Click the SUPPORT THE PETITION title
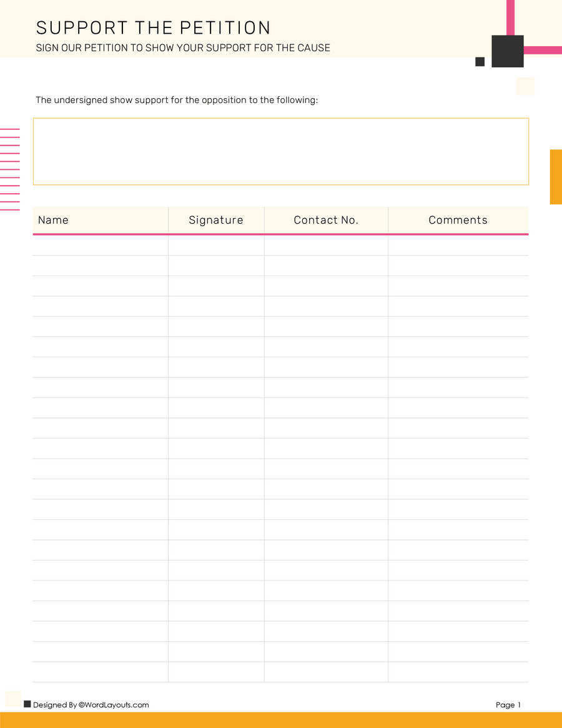The width and height of the screenshot is (562, 728). [x=153, y=27]
